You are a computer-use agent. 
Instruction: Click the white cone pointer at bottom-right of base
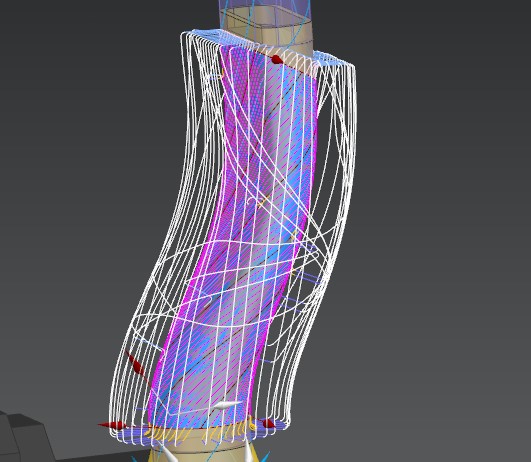point(250,453)
